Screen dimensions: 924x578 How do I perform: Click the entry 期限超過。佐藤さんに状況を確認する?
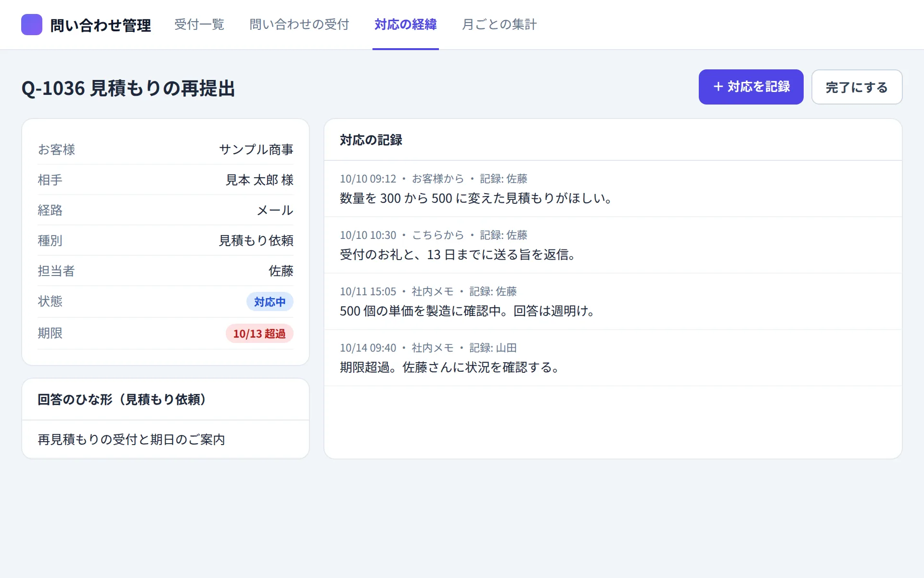[450, 368]
